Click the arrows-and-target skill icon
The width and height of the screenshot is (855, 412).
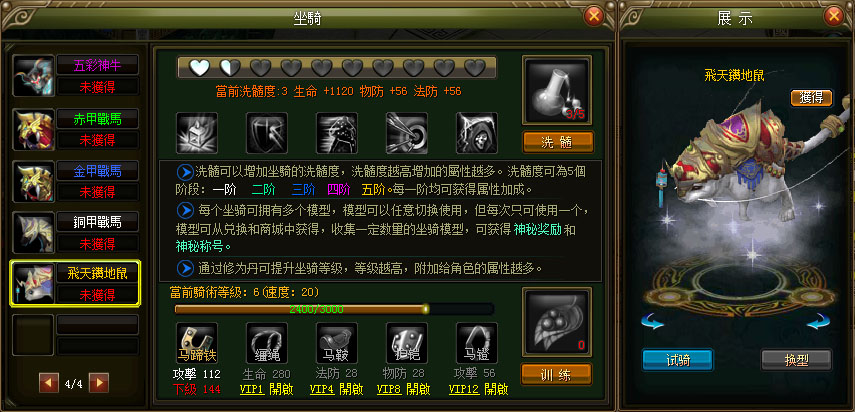407,133
